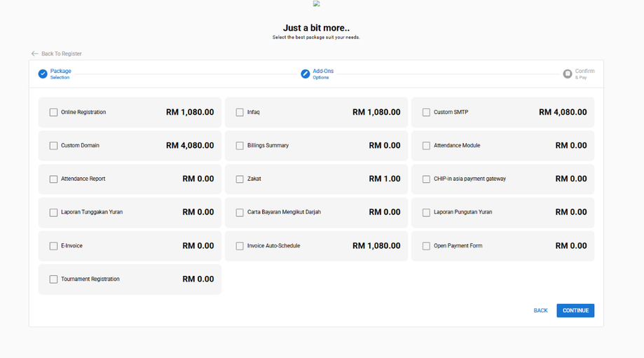Click the Confirm & Pay step circle icon
The height and width of the screenshot is (358, 644).
(567, 74)
